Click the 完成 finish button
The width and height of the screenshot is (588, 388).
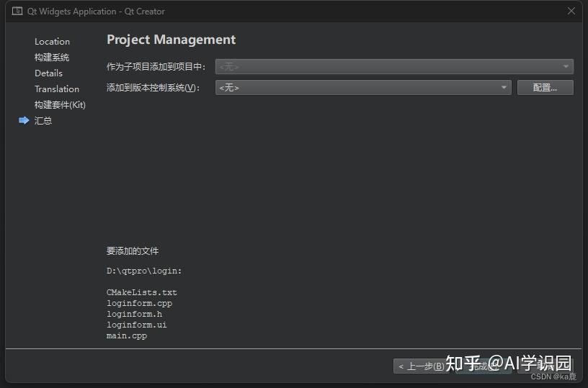point(484,366)
